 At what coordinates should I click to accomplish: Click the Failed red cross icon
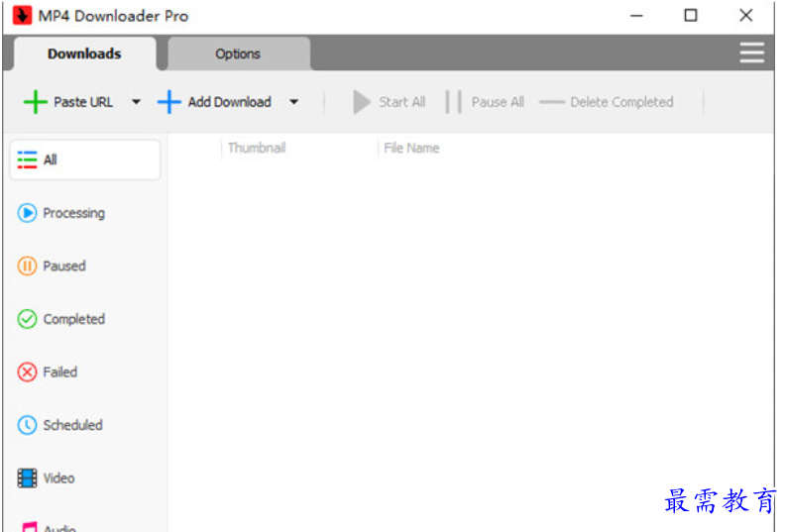[x=27, y=372]
